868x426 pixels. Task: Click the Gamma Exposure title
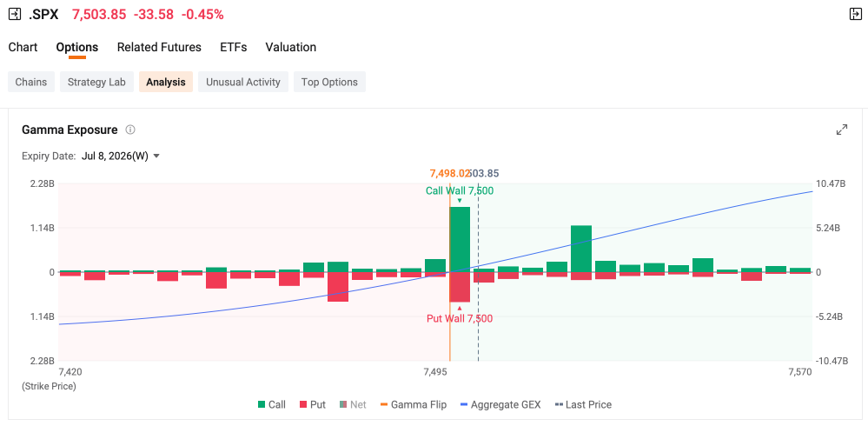(x=70, y=130)
